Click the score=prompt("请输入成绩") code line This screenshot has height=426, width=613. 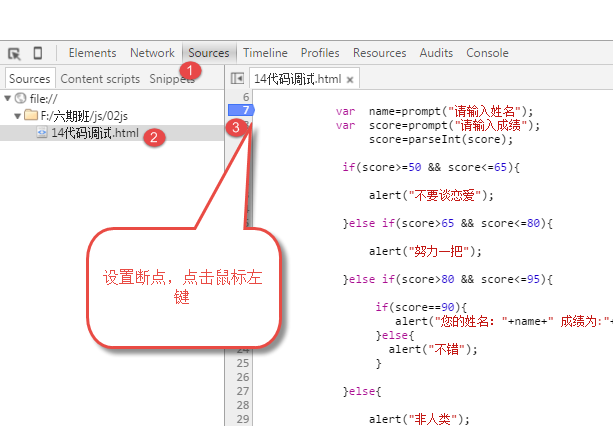click(438, 125)
